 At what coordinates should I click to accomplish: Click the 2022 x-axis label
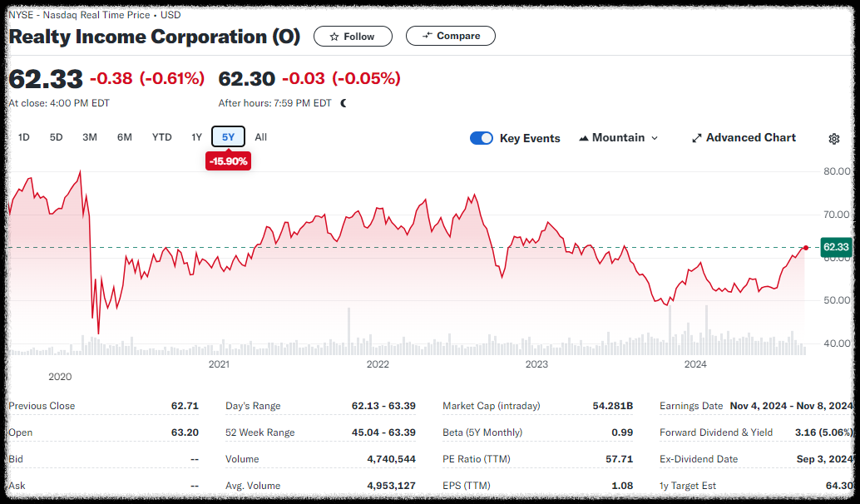(378, 364)
